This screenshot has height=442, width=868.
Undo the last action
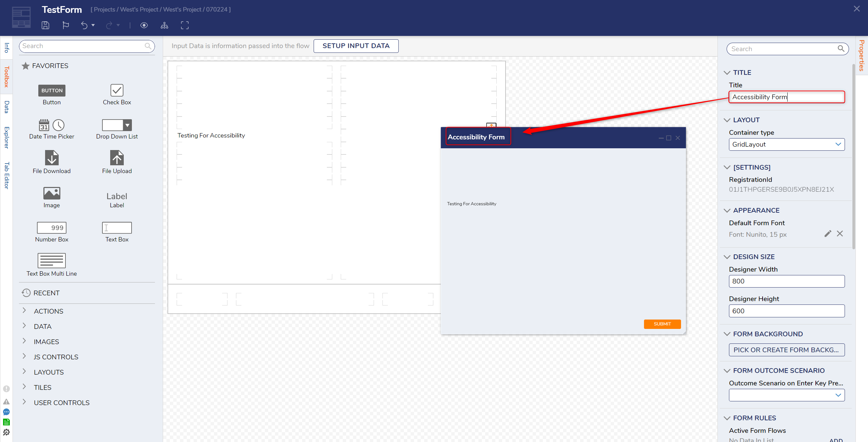point(84,25)
